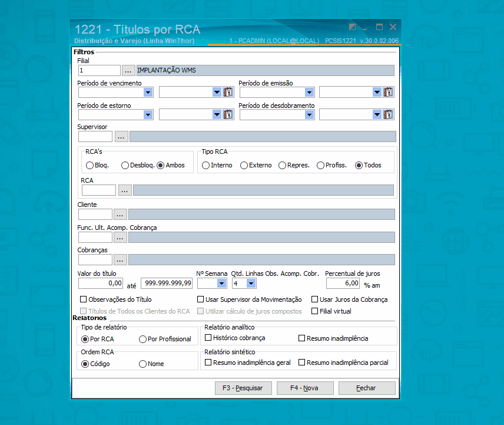This screenshot has width=504, height=425.
Task: Expand emissão end date dropdown
Action: (x=377, y=93)
